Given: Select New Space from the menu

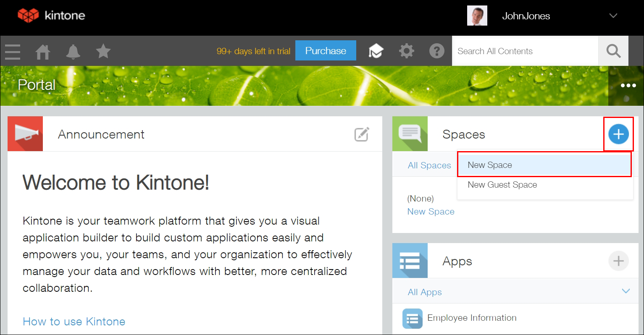Looking at the screenshot, I should tap(489, 165).
